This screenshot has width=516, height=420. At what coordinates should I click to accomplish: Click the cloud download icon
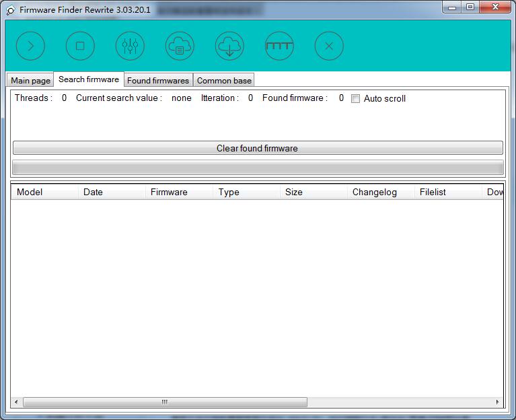pos(229,46)
